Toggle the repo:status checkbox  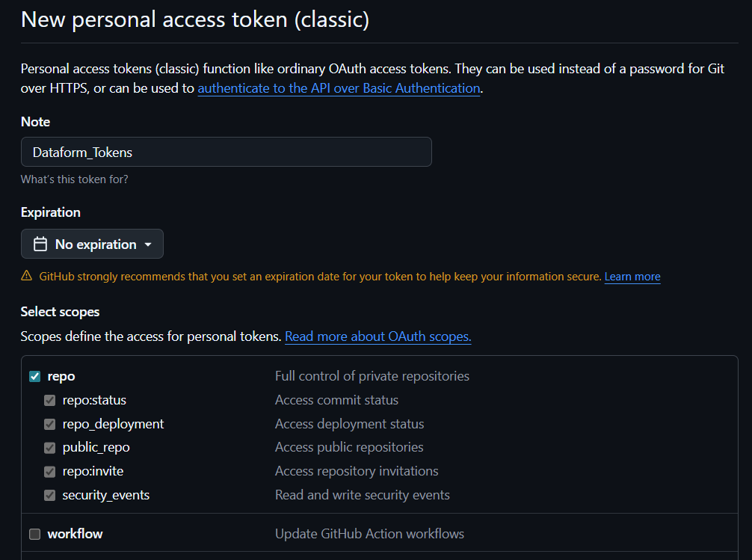(x=50, y=400)
